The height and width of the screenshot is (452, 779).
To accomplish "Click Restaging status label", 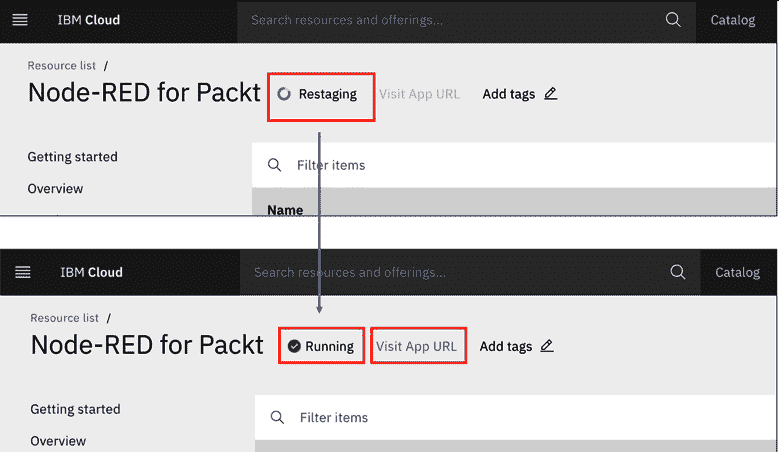I will click(x=328, y=94).
